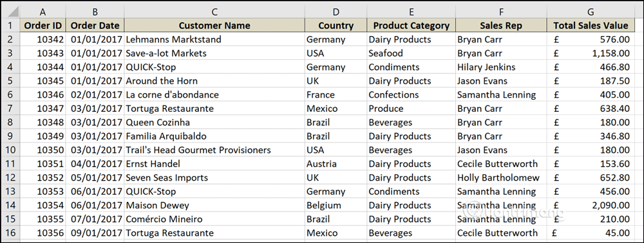Select column G header
This screenshot has height=243, width=644.
point(591,12)
